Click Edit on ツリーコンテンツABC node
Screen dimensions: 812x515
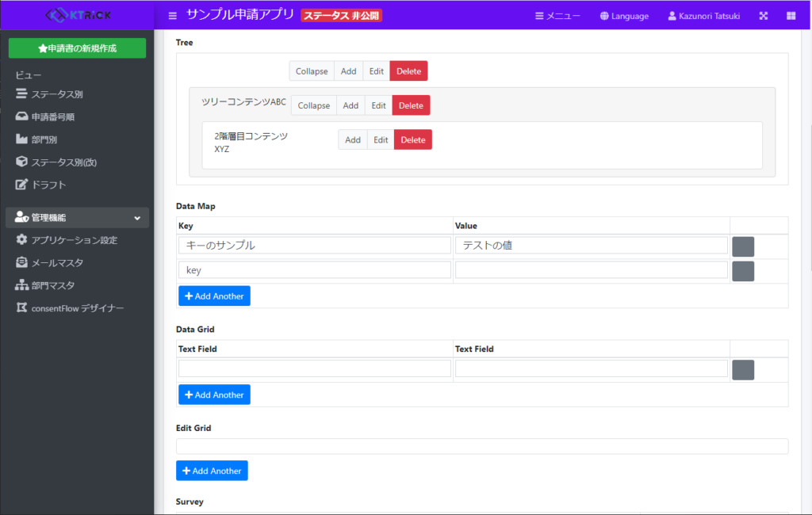coord(378,105)
